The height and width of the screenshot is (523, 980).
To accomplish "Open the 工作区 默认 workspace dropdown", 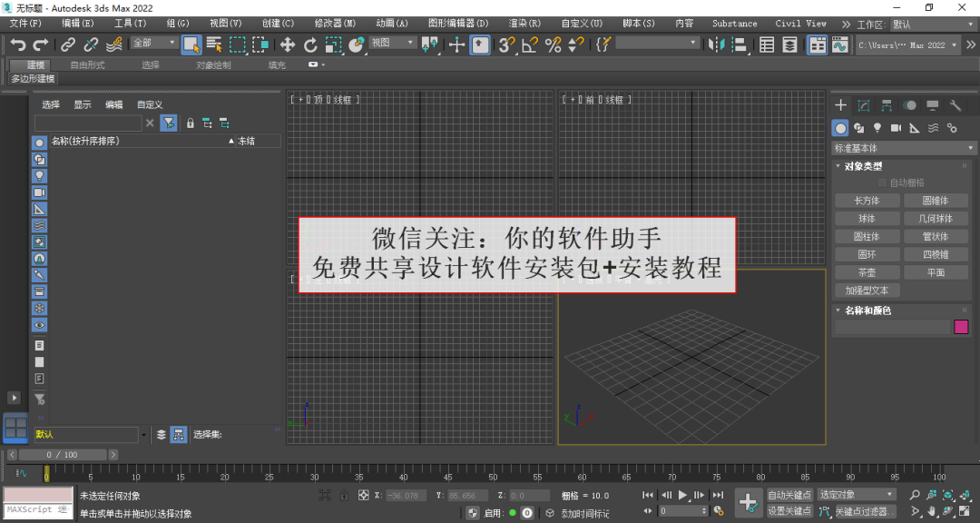I will point(931,25).
